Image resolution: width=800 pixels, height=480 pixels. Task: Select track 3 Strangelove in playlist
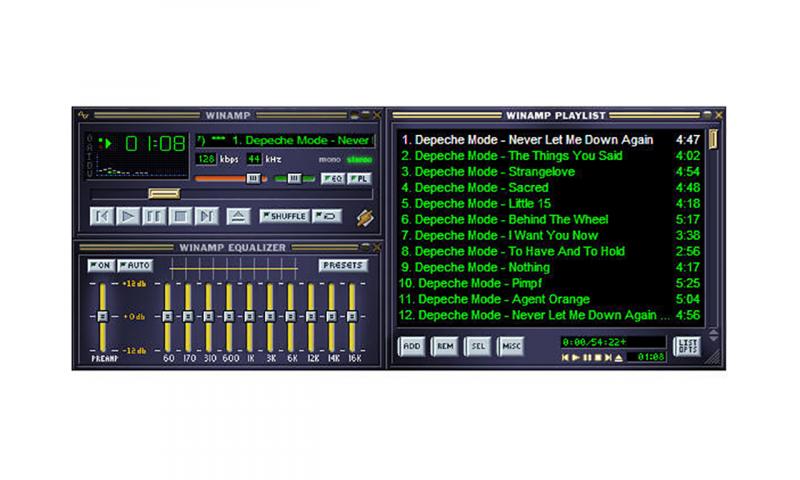[551, 171]
